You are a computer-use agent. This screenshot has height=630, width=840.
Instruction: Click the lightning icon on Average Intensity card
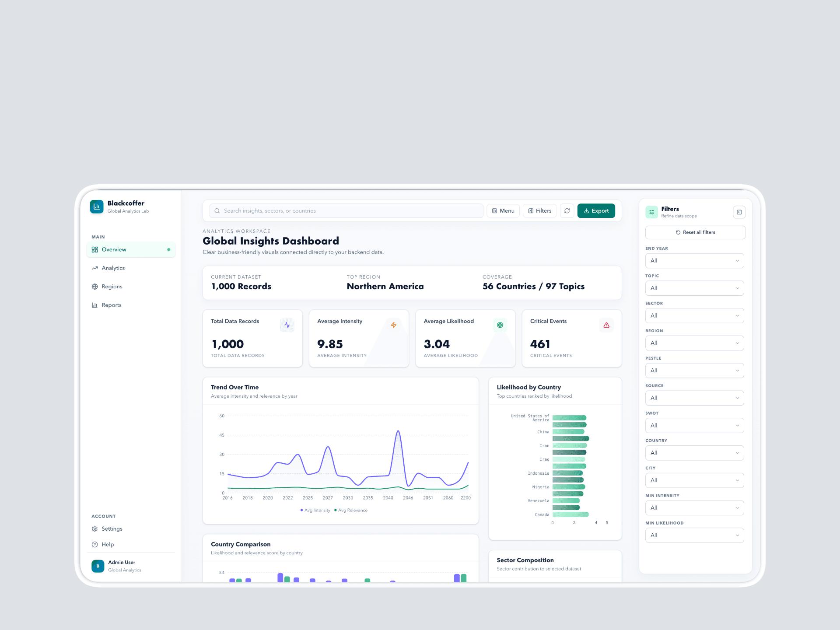(x=393, y=325)
